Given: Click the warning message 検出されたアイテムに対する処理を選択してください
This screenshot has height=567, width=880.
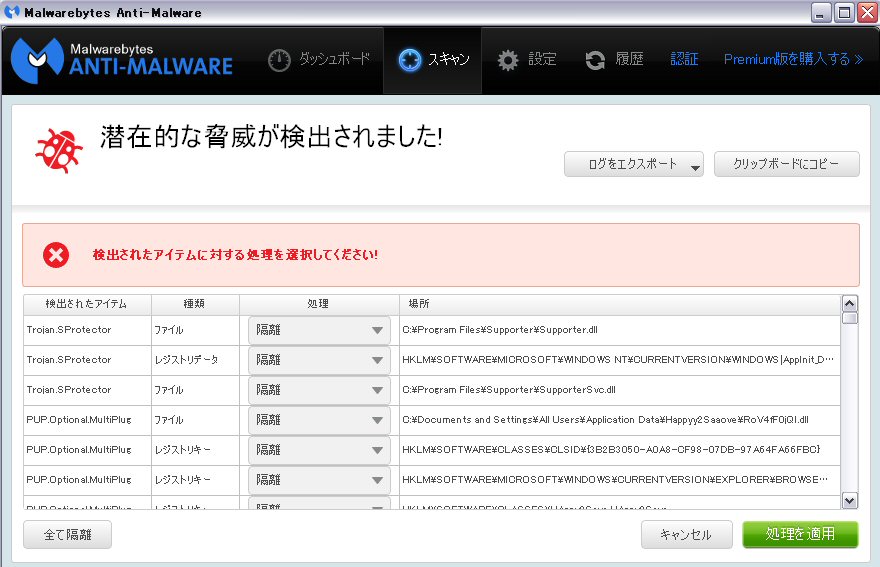Looking at the screenshot, I should pos(235,255).
